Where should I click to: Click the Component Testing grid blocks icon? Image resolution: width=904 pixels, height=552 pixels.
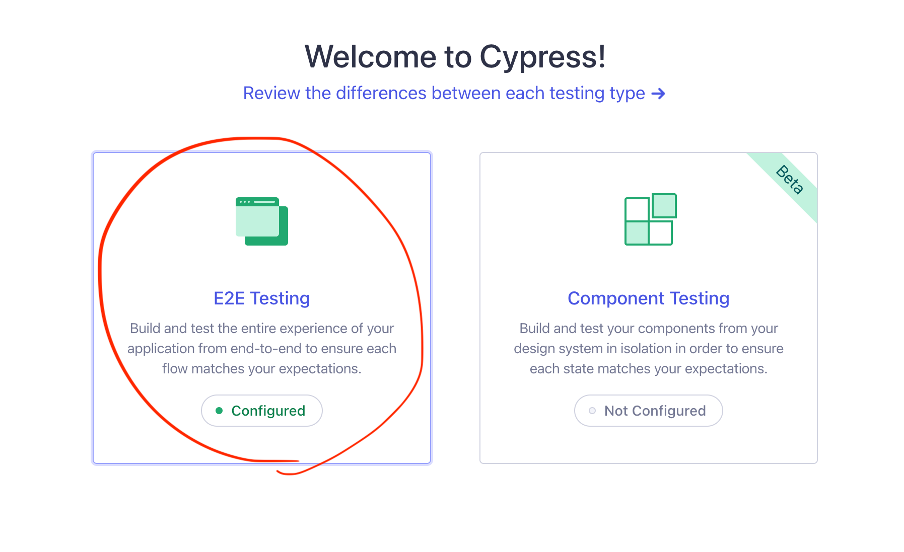click(650, 219)
